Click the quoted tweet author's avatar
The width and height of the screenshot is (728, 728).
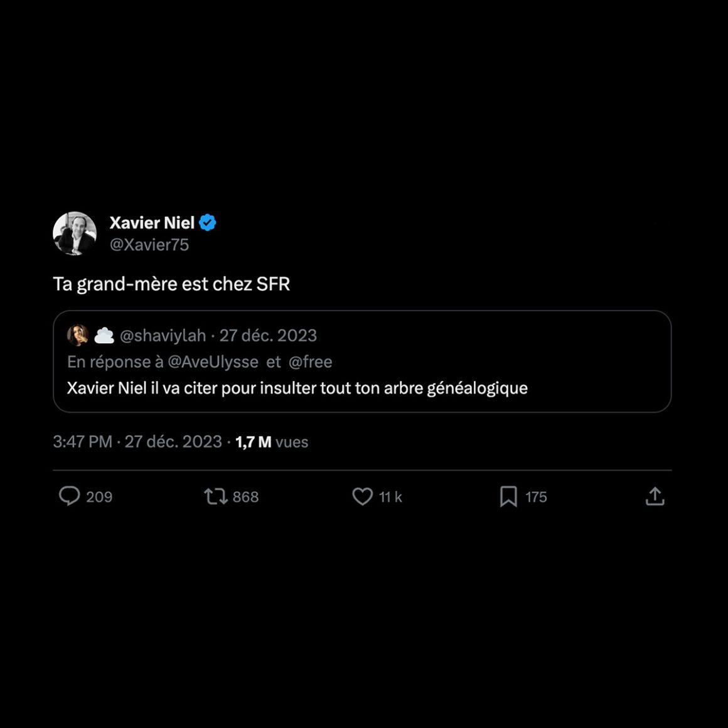(x=78, y=335)
